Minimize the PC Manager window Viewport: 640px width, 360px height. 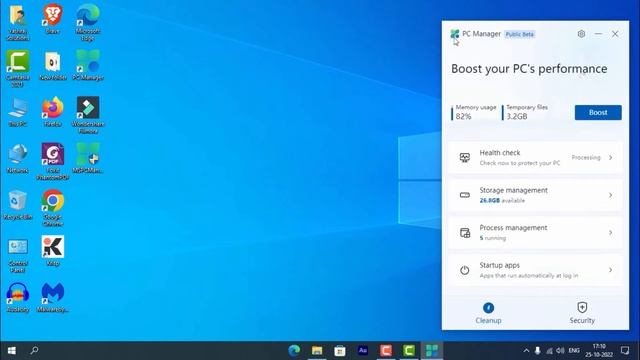click(598, 34)
